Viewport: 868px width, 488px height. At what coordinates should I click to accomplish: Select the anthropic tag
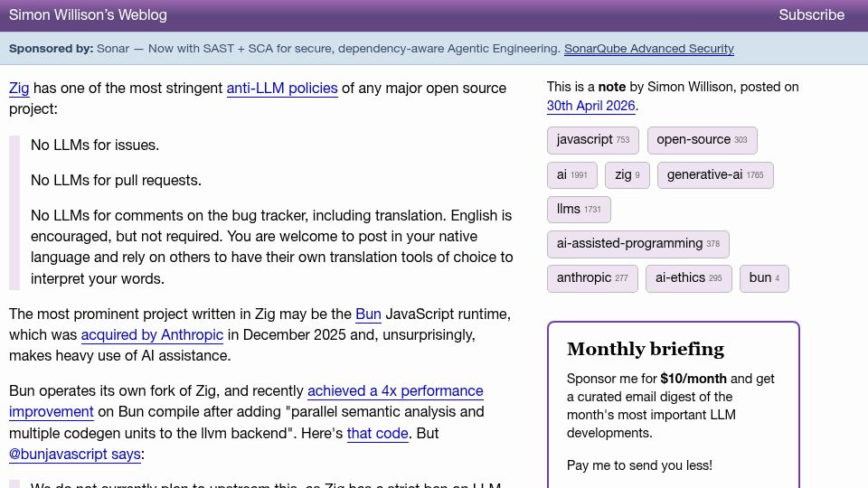click(592, 278)
